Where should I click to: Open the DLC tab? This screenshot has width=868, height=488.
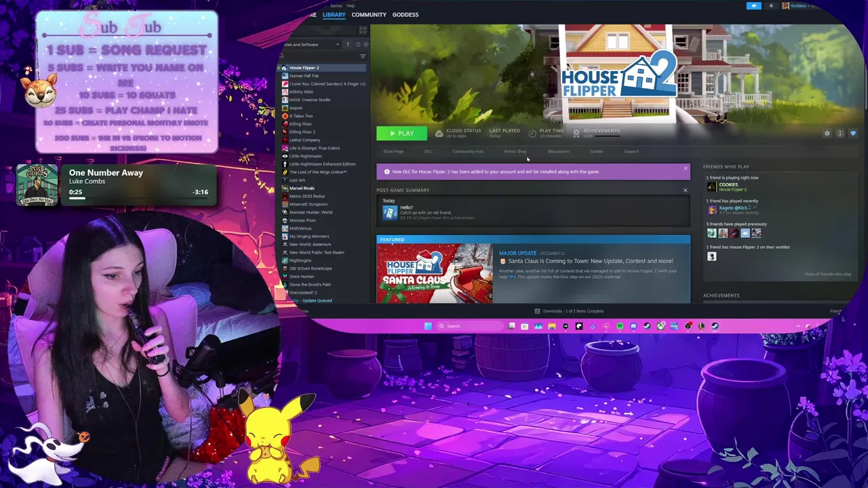(428, 151)
